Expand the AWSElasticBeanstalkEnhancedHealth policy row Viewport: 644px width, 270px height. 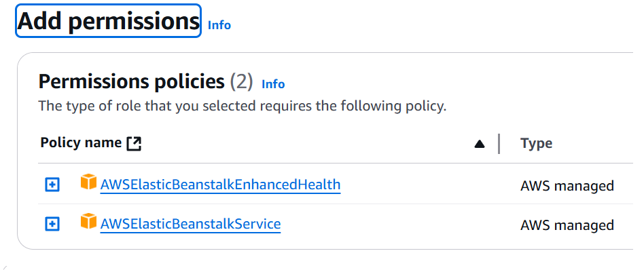click(x=52, y=185)
